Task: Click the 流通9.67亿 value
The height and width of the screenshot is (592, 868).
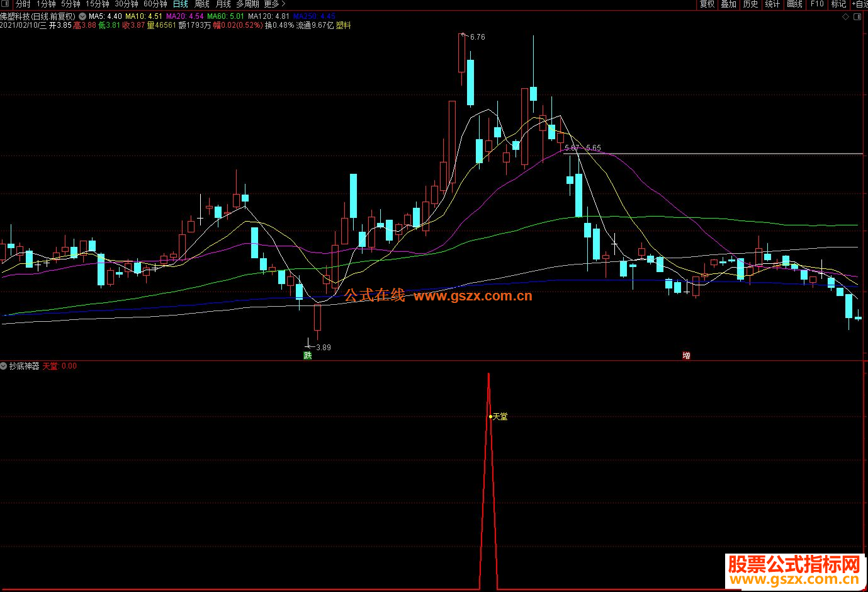Action: click(x=315, y=26)
